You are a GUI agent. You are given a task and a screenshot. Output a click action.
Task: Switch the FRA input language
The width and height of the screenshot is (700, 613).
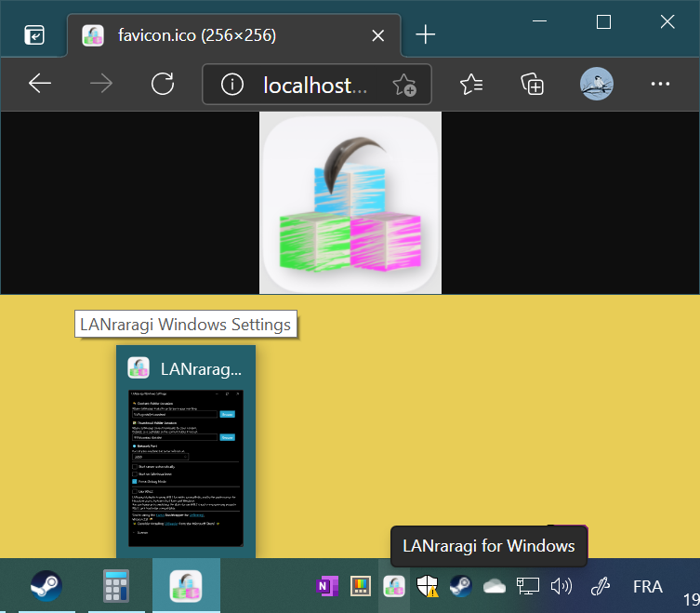pyautogui.click(x=647, y=587)
